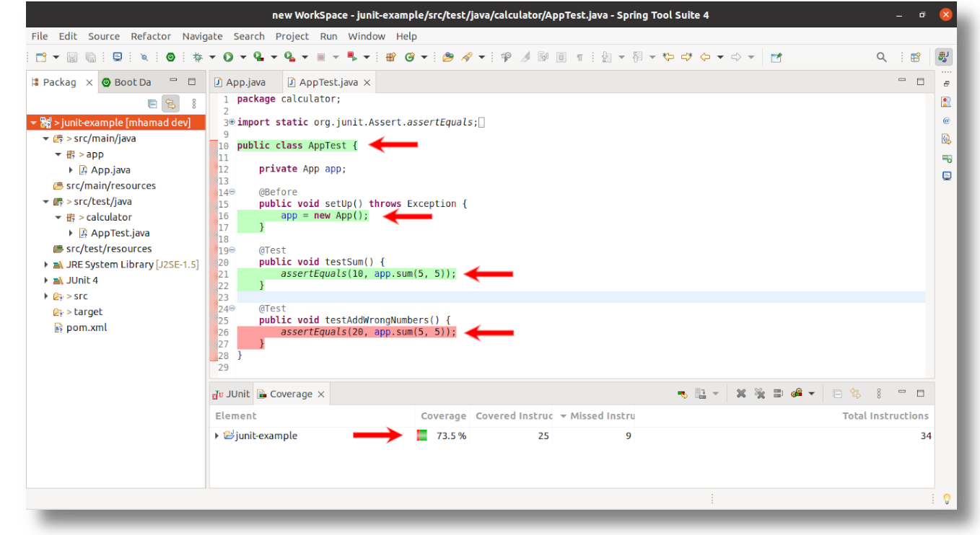Click the green Boot Dashboard power toolbar icon

click(x=170, y=57)
